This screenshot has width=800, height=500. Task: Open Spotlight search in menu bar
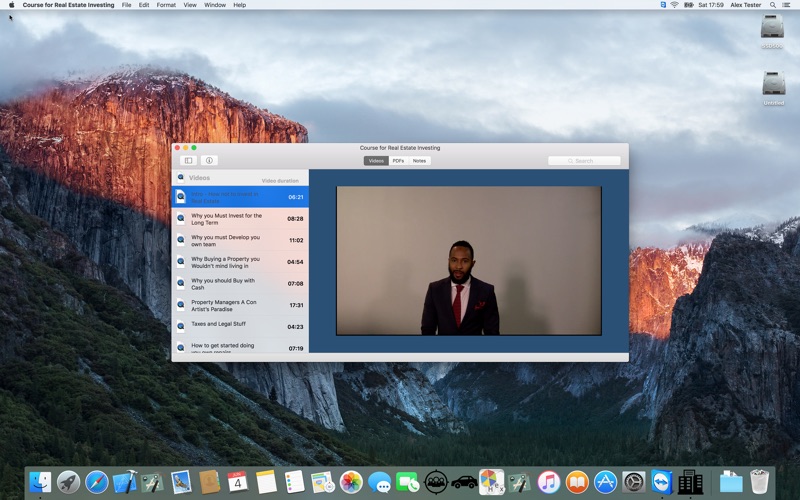(x=773, y=5)
